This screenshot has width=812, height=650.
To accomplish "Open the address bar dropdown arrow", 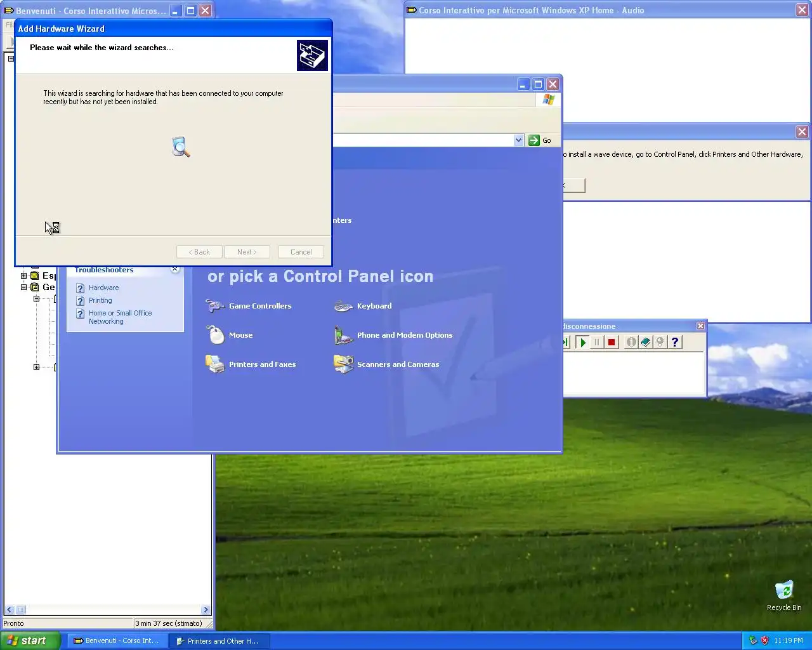I will [x=518, y=140].
